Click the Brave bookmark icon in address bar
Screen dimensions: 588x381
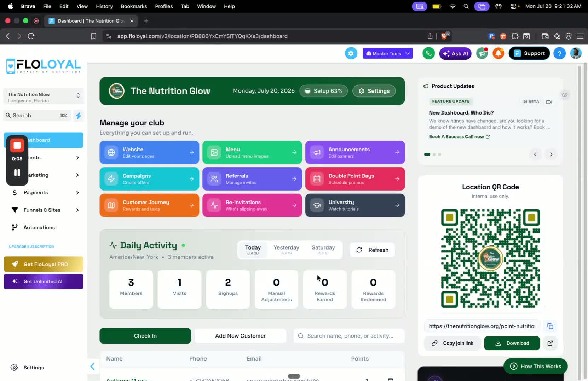[93, 36]
